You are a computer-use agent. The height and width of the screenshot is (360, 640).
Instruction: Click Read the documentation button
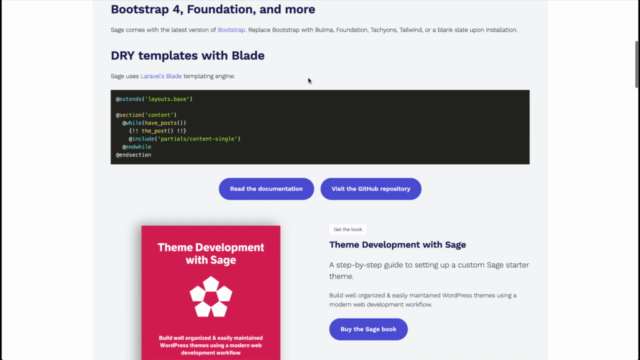[266, 189]
